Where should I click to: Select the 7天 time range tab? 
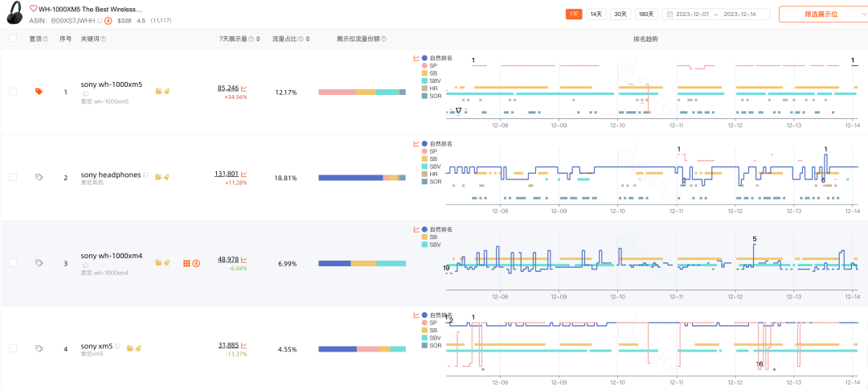574,14
